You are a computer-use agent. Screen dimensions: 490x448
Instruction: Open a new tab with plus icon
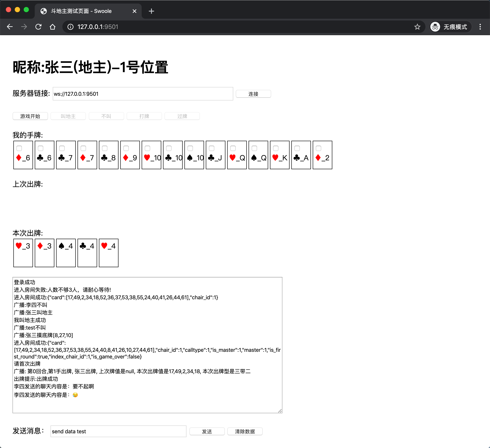(x=151, y=11)
